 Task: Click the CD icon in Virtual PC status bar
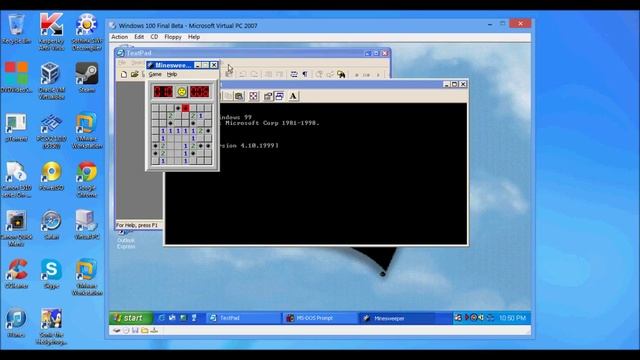click(x=126, y=330)
